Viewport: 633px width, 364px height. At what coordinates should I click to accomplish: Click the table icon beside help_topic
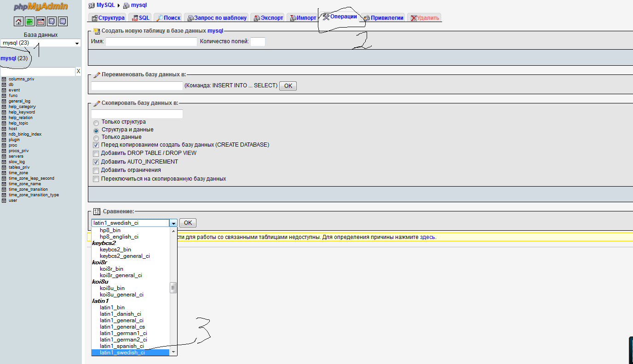coord(4,123)
